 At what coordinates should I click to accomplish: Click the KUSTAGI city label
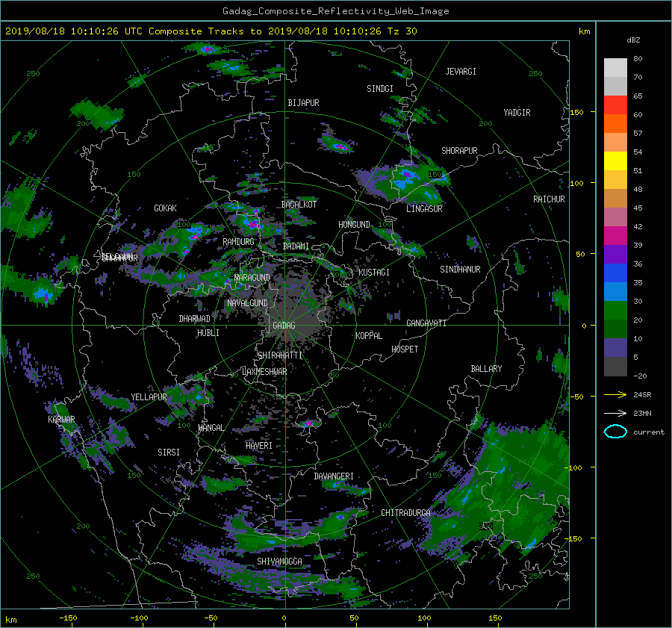click(374, 273)
